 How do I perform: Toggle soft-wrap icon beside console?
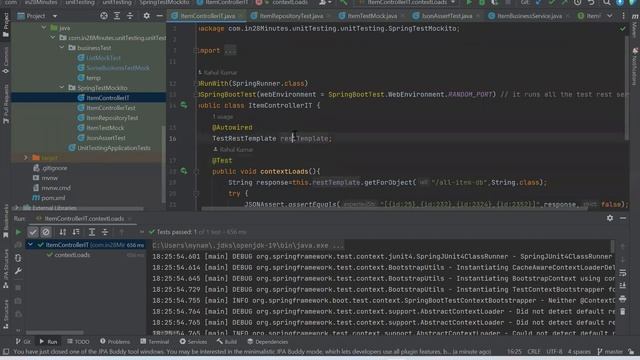pyautogui.click(x=622, y=273)
